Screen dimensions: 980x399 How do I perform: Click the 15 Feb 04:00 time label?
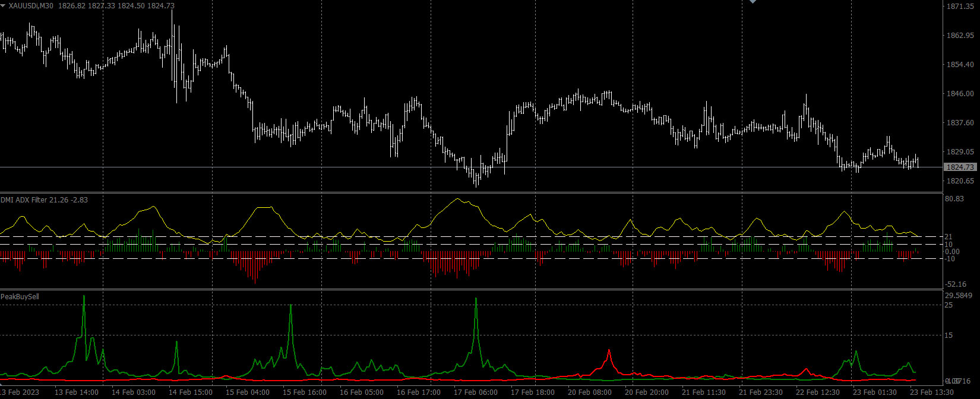click(x=248, y=392)
